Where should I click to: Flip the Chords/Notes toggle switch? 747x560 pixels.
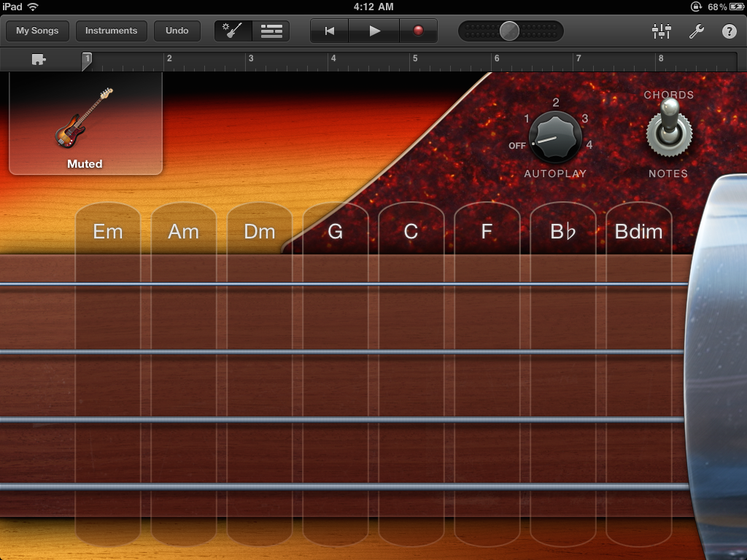tap(670, 128)
